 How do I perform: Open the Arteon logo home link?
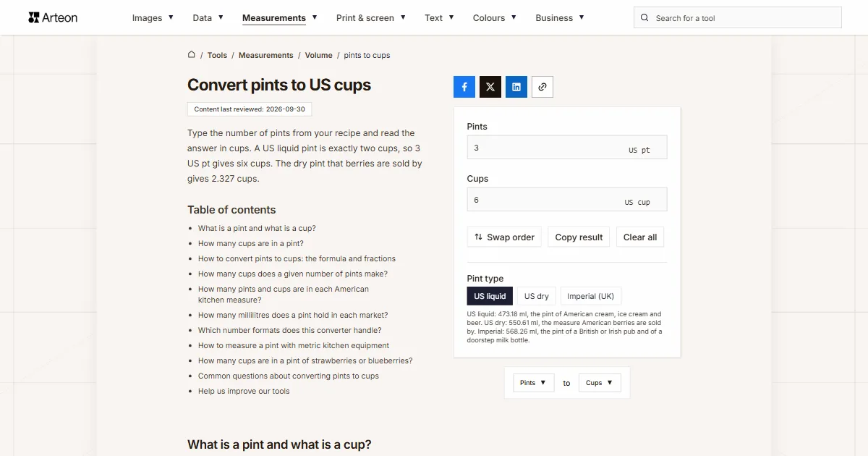pyautogui.click(x=53, y=17)
